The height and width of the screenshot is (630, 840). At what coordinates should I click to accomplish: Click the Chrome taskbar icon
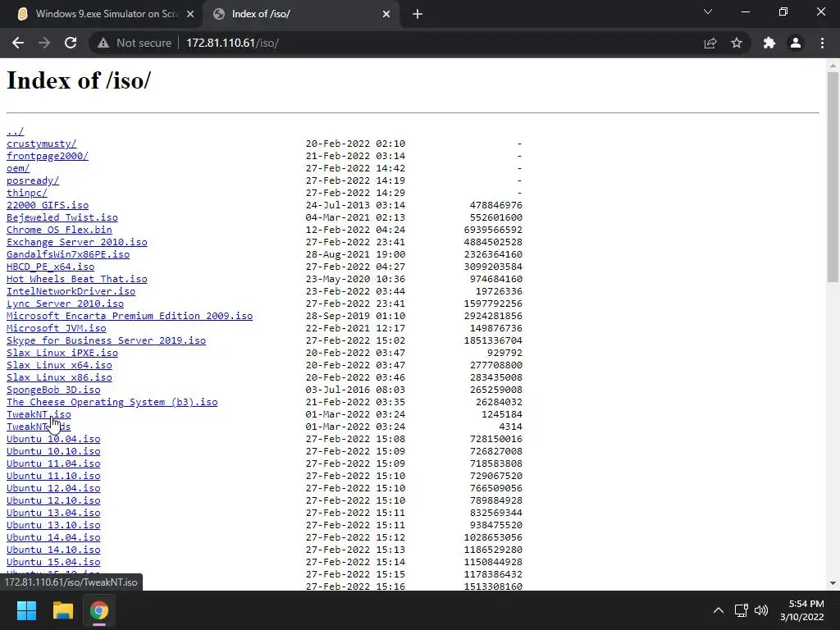99,610
